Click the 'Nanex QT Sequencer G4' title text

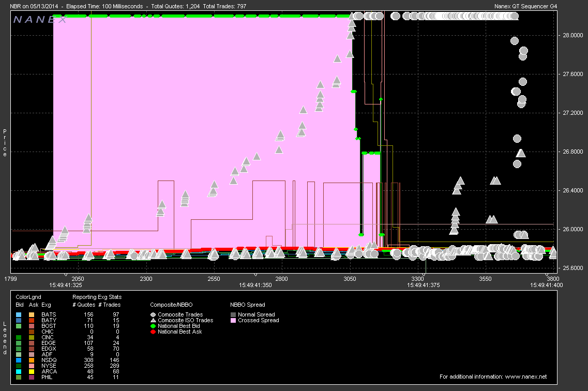pos(526,6)
